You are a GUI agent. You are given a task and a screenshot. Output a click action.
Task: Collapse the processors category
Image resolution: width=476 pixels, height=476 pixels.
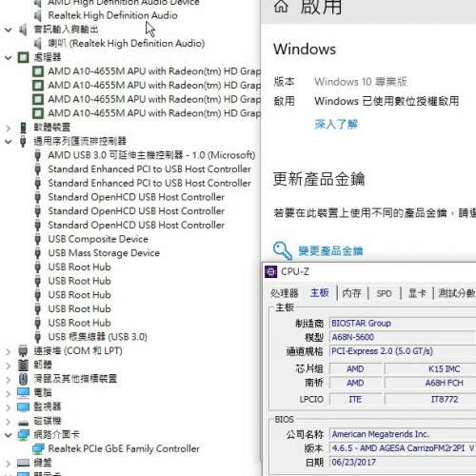[9, 58]
